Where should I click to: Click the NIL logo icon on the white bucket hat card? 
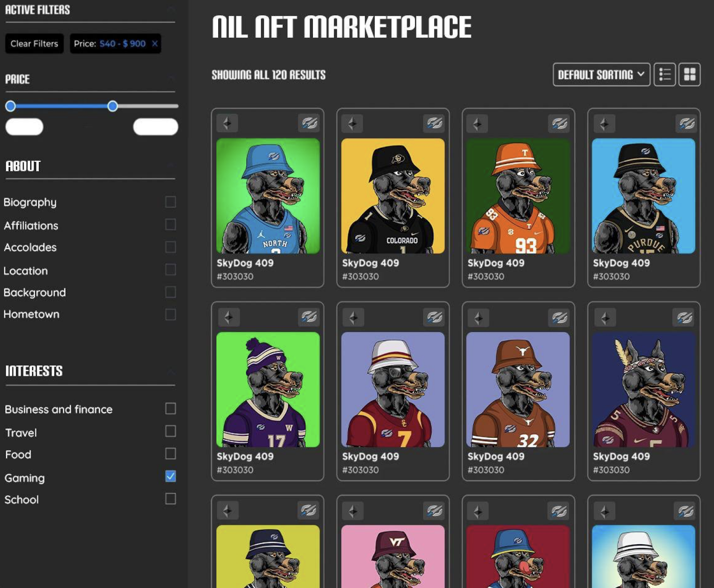(x=685, y=510)
